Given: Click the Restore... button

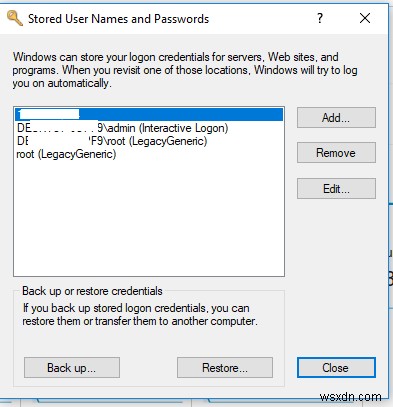Looking at the screenshot, I should [225, 368].
